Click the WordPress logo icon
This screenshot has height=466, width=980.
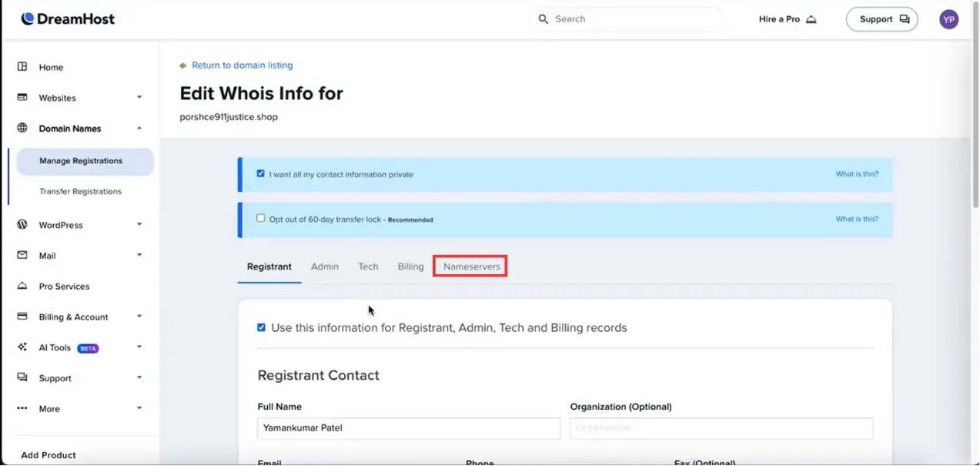(22, 225)
